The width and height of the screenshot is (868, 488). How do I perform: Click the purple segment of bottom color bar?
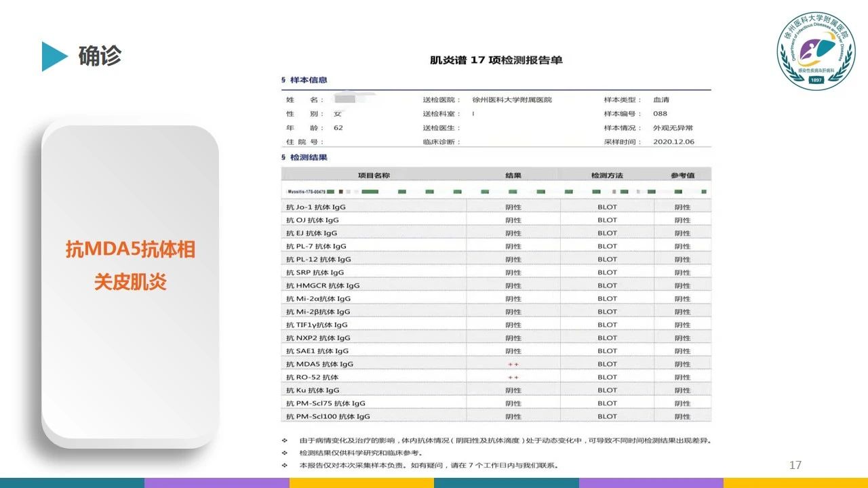tap(217, 483)
